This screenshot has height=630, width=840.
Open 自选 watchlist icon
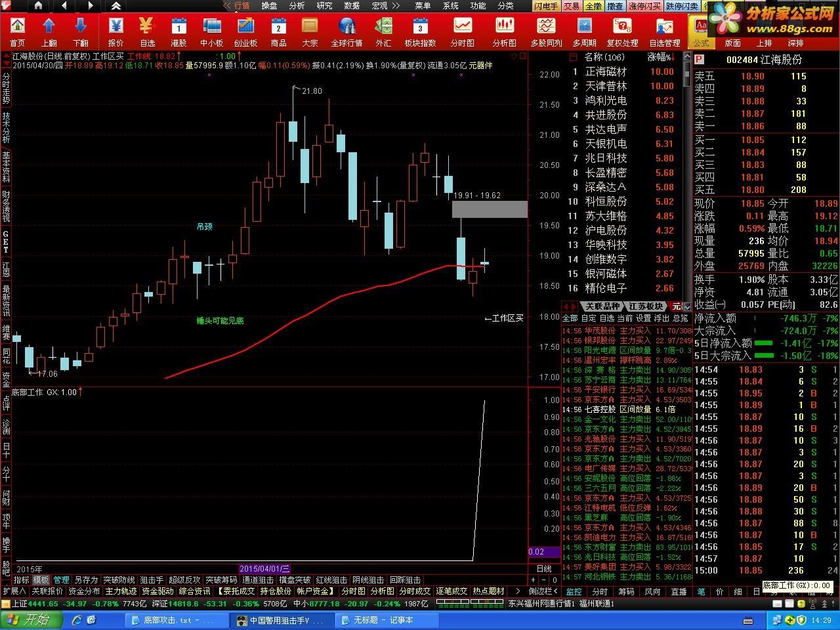147,31
